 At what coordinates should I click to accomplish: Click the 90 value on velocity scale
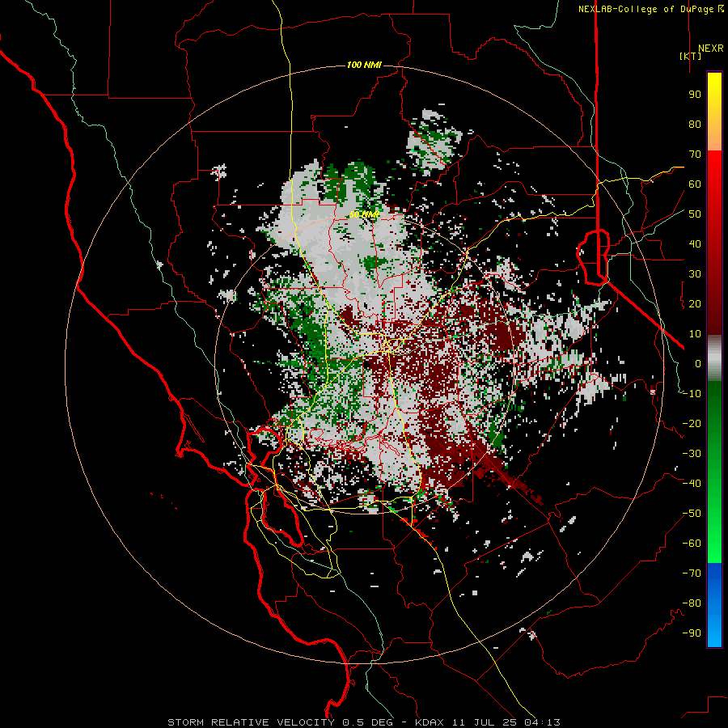coord(695,95)
